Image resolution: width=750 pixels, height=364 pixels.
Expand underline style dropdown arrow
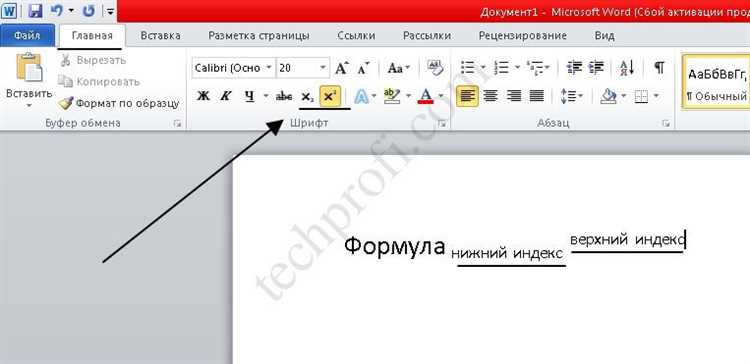(265, 97)
